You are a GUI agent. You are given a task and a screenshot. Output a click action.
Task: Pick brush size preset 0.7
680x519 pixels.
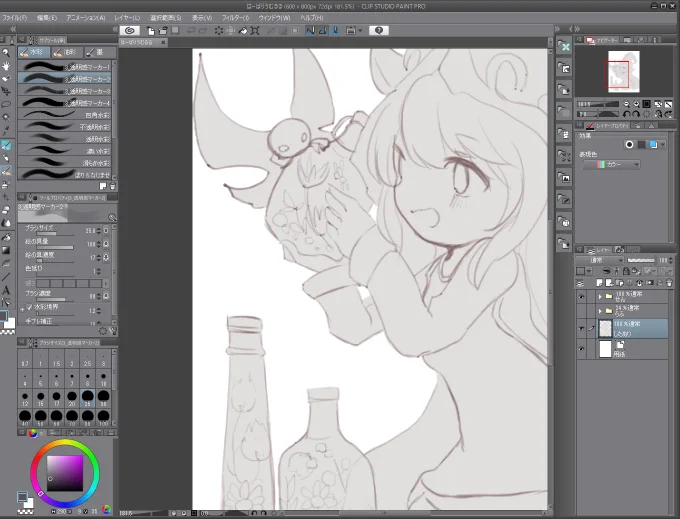tap(25, 360)
